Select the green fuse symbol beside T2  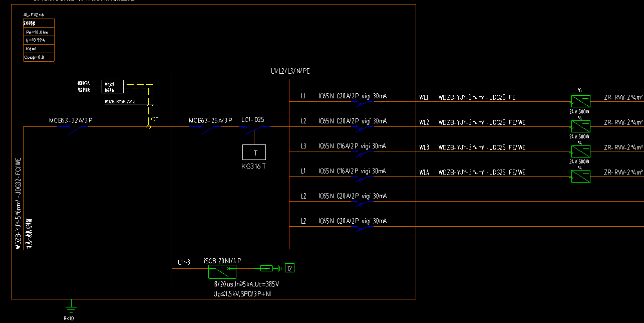(x=266, y=268)
